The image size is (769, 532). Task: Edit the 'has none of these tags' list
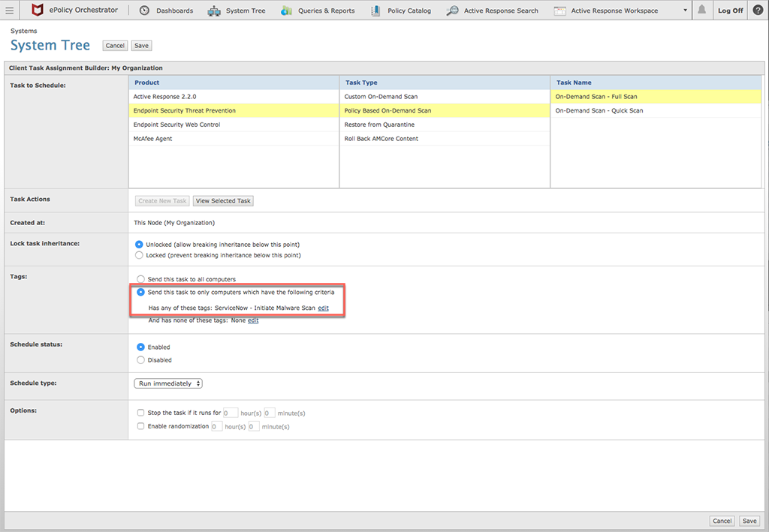tap(253, 320)
